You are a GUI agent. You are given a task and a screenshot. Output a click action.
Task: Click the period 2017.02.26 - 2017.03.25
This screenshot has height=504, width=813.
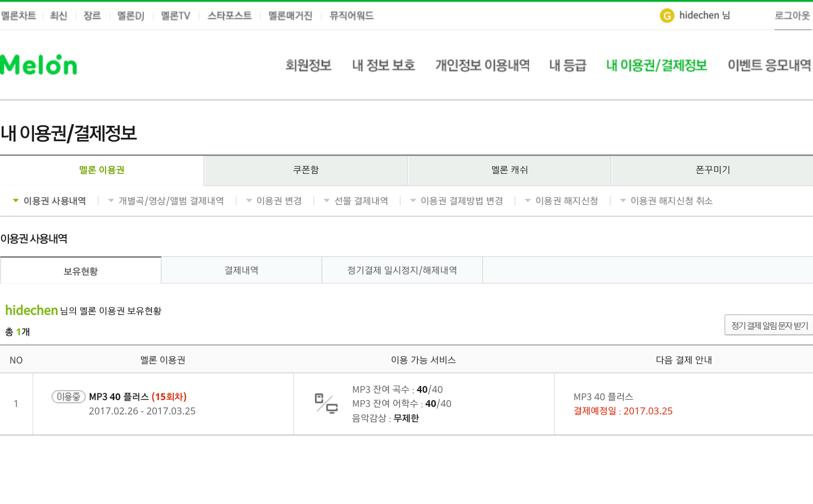point(142,411)
